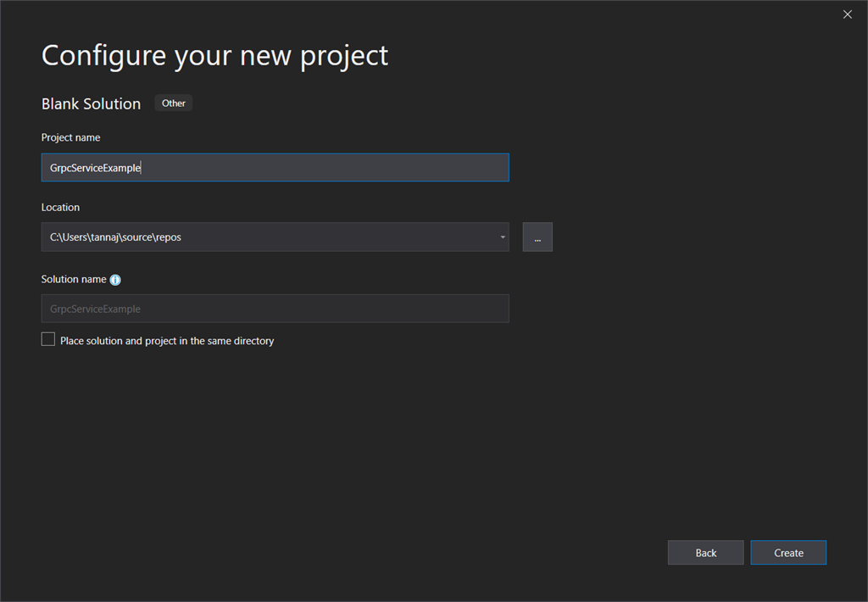Click the info icon beside Solution name
The height and width of the screenshot is (602, 868).
(x=115, y=280)
